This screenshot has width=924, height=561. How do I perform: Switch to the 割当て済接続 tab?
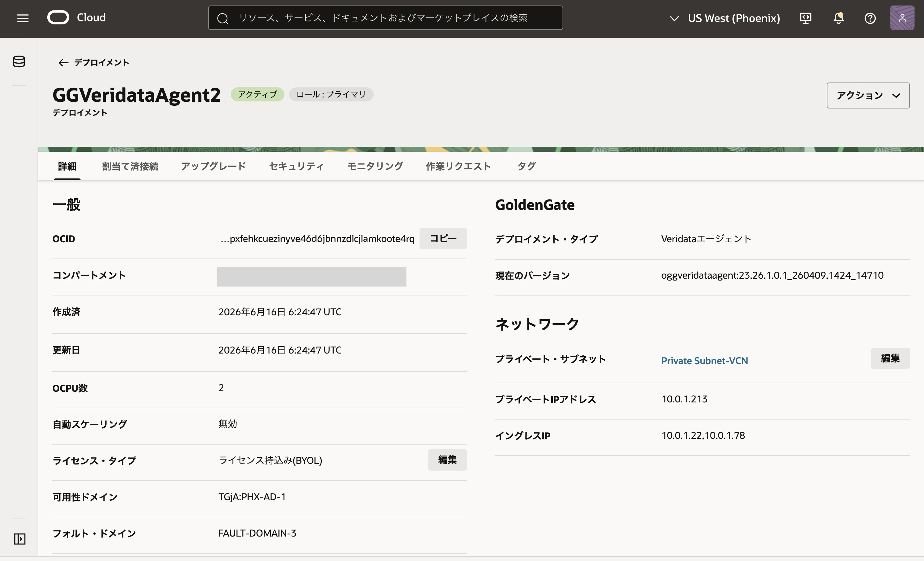pos(130,166)
